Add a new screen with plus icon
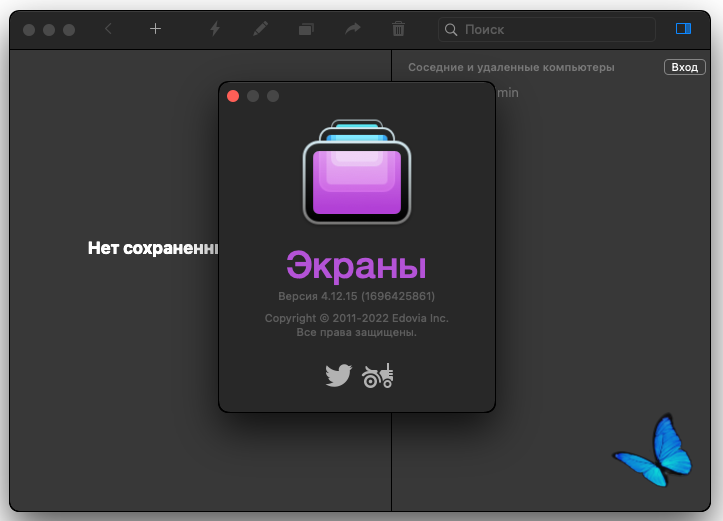The width and height of the screenshot is (723, 521). (x=155, y=29)
